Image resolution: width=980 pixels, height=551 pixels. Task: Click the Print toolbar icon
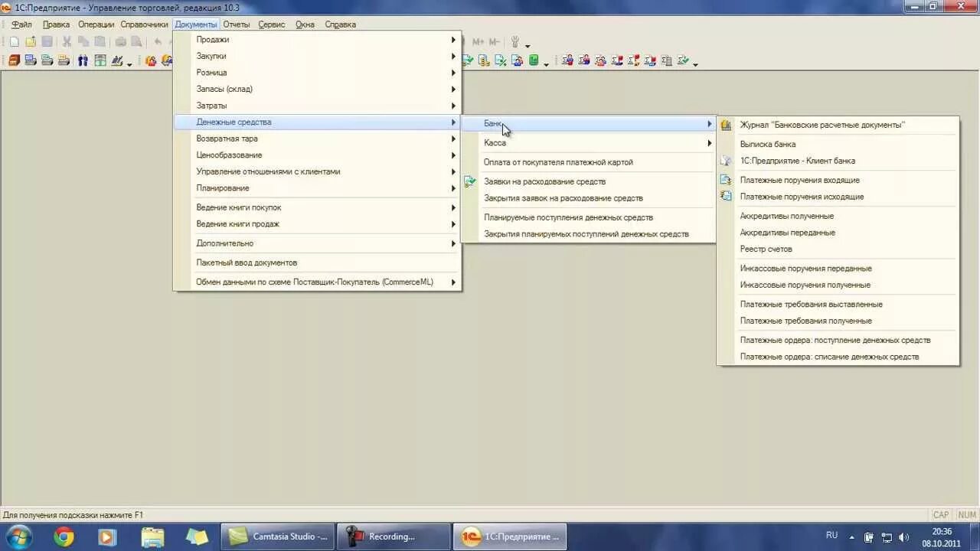point(121,42)
